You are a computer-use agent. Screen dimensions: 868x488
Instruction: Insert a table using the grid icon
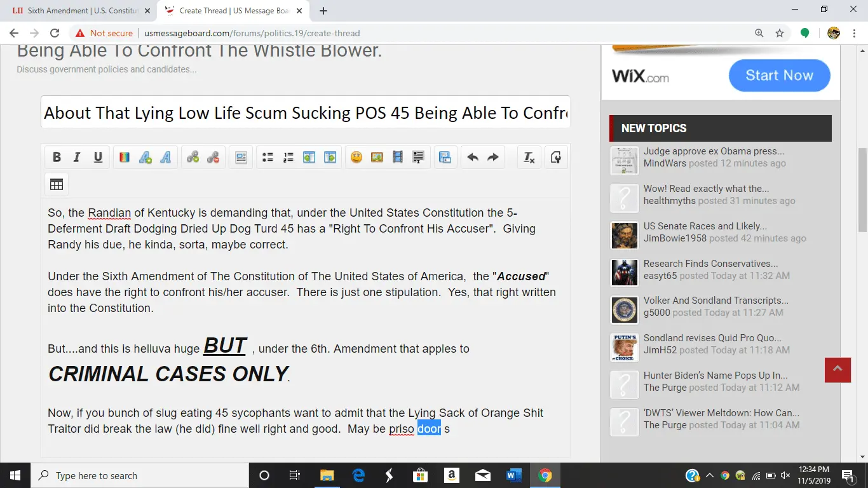point(57,184)
